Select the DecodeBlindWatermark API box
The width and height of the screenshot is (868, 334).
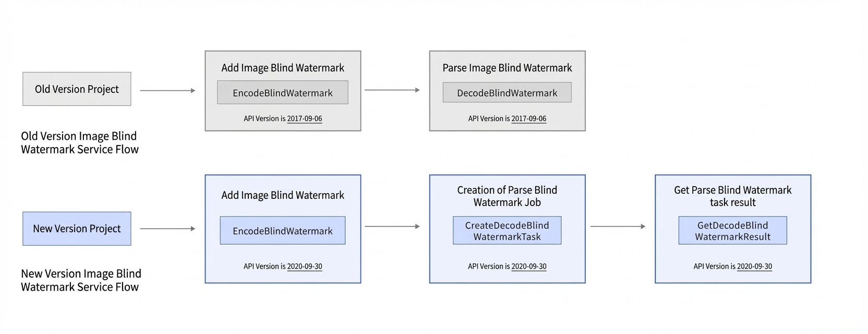(507, 92)
